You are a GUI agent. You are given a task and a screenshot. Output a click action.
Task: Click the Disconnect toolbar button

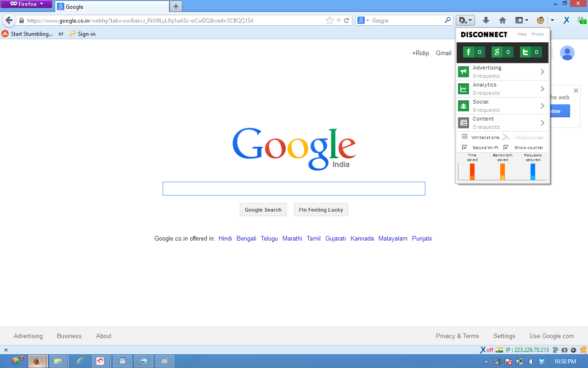pyautogui.click(x=465, y=20)
